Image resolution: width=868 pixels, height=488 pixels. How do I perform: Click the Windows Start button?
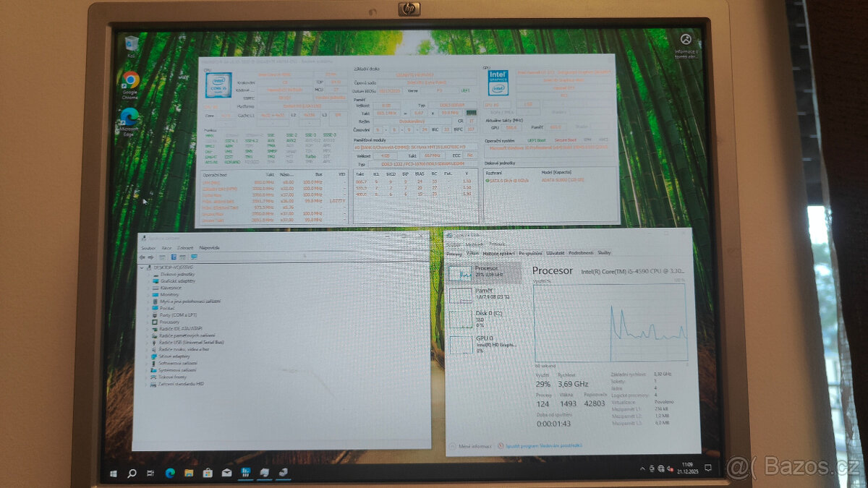tap(113, 474)
